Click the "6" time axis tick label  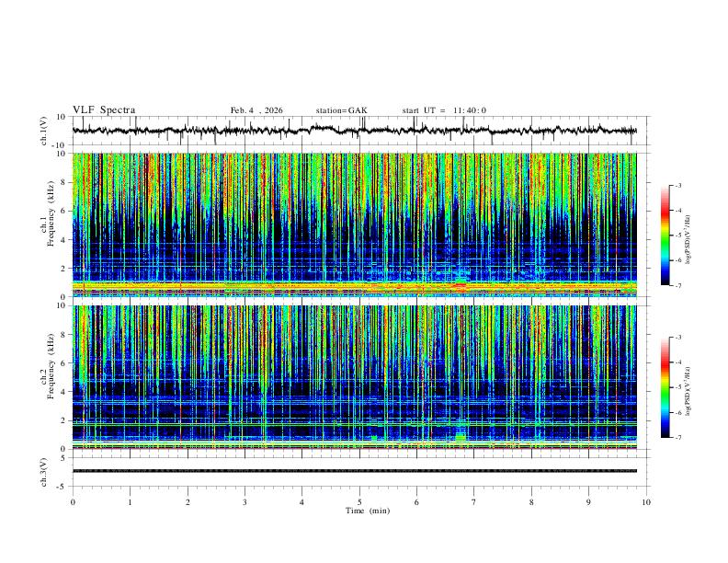[417, 502]
